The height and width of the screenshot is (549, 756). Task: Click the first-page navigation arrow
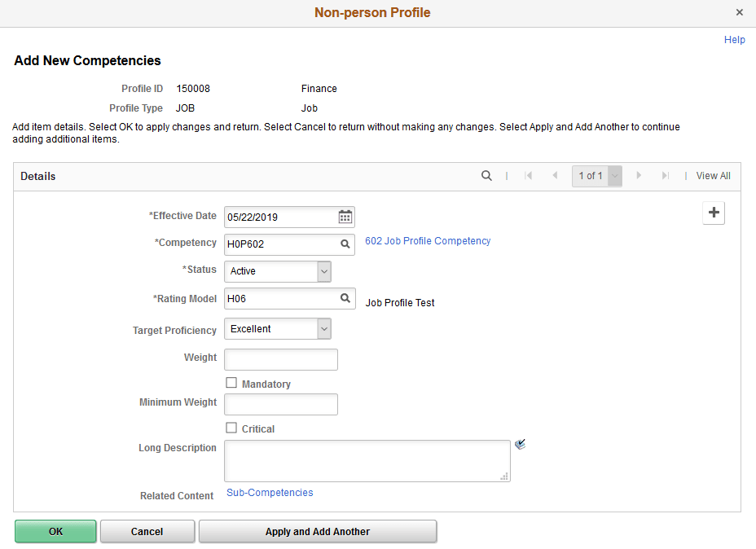coord(530,175)
